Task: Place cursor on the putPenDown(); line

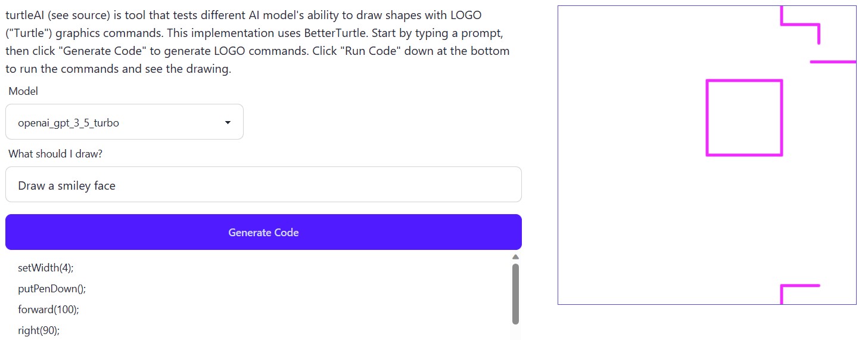Action: pos(52,289)
